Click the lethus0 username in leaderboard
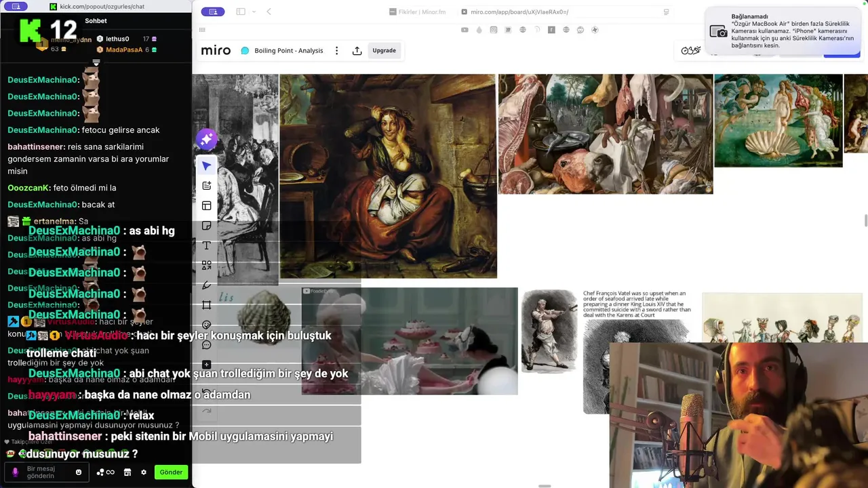Image resolution: width=868 pixels, height=488 pixels. coord(117,39)
